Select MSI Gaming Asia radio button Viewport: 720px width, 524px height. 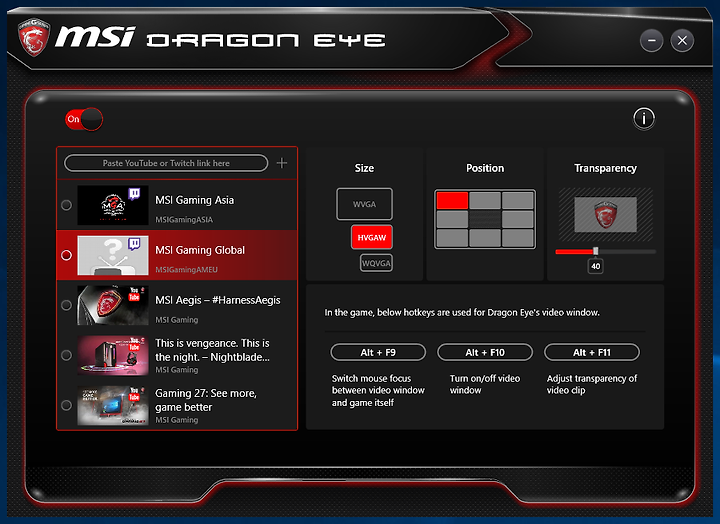tap(67, 205)
